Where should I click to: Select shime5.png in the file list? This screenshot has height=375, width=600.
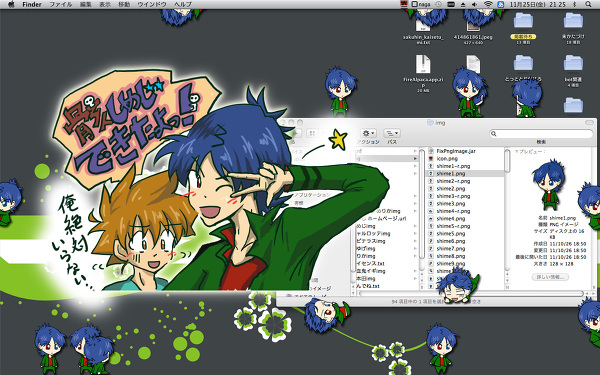450,233
